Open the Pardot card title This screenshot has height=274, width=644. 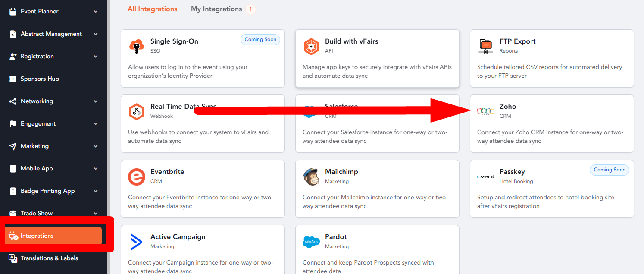pyautogui.click(x=336, y=237)
